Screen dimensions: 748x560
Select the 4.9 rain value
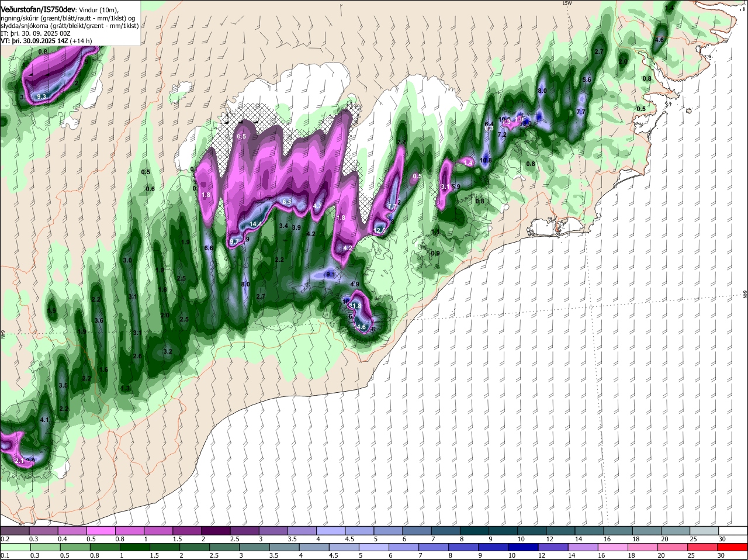tap(355, 284)
